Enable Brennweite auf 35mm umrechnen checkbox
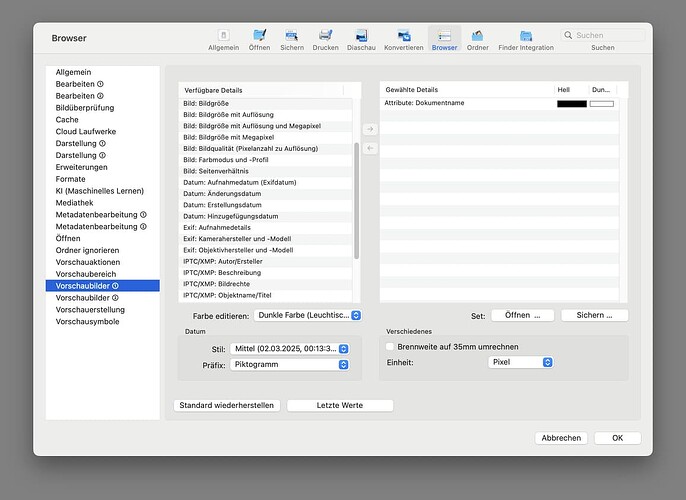Image resolution: width=686 pixels, height=500 pixels. pyautogui.click(x=390, y=346)
